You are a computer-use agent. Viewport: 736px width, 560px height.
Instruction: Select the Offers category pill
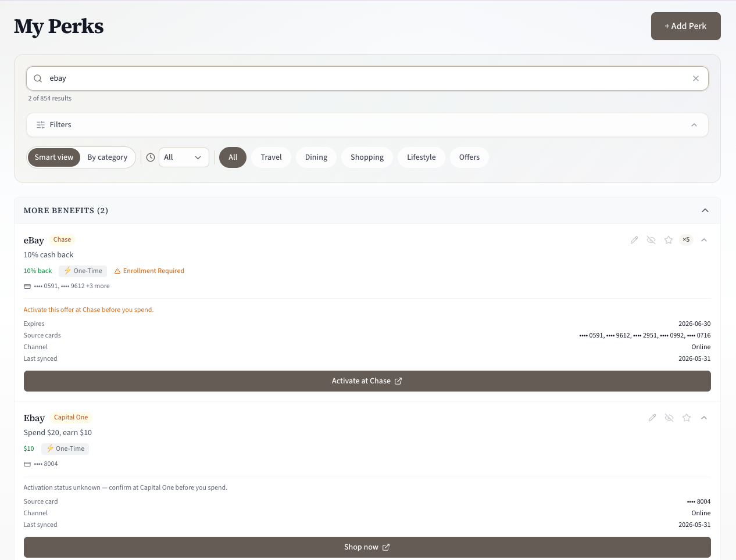(x=470, y=157)
